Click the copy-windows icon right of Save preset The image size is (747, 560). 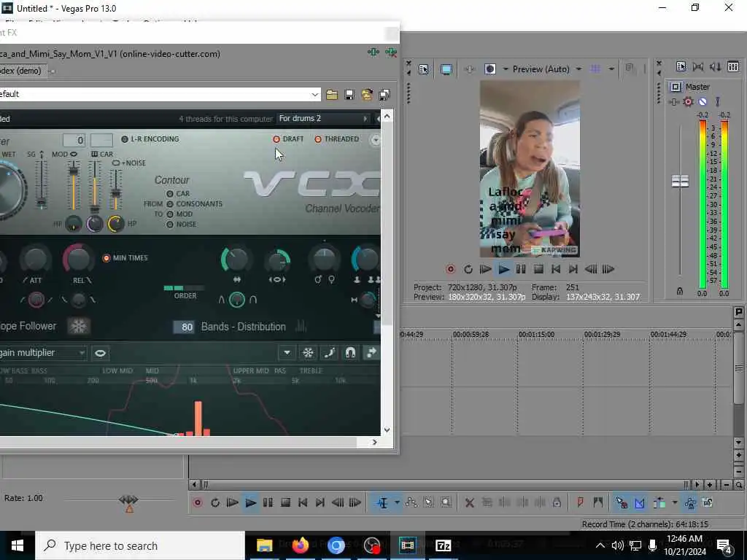384,95
